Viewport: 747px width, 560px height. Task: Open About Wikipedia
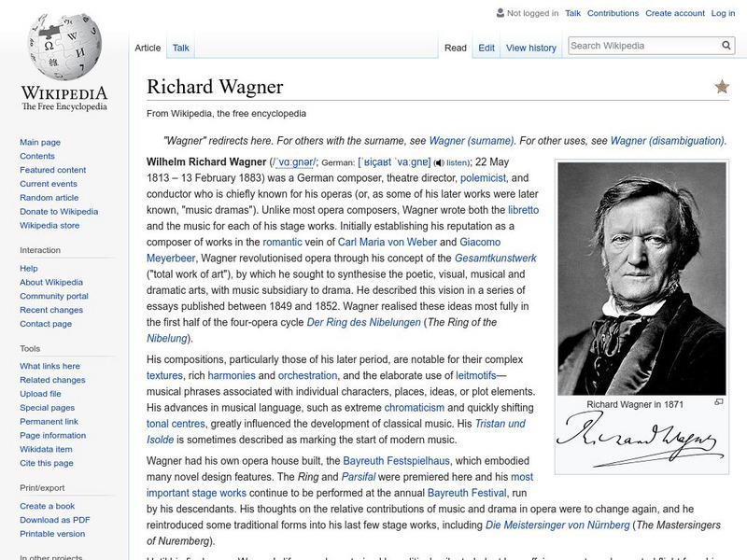point(51,282)
